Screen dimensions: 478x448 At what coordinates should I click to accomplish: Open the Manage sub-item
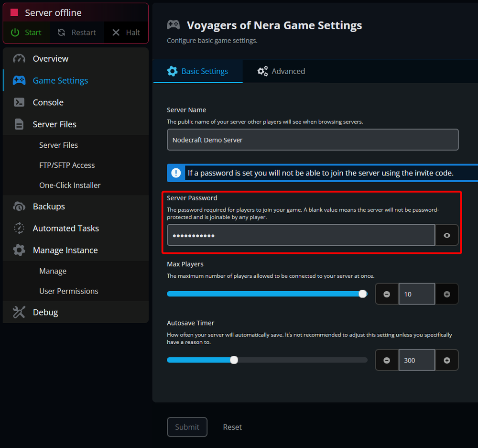tap(53, 271)
